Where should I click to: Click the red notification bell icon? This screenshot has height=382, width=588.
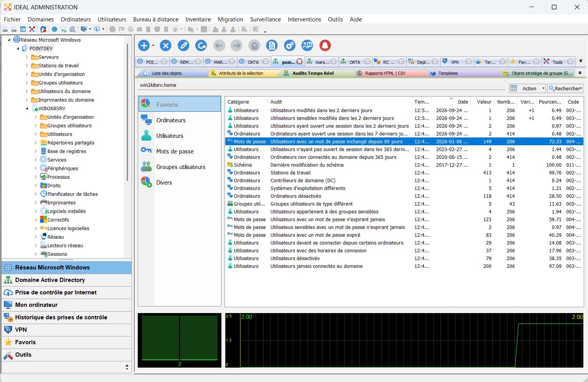point(325,46)
